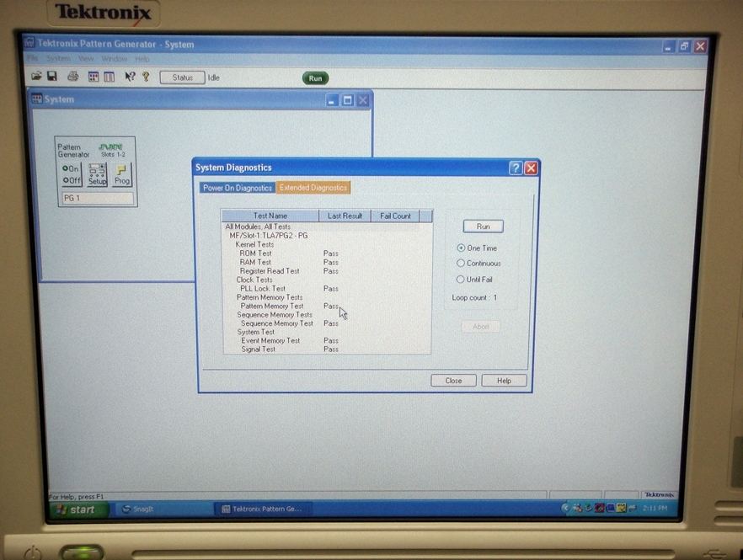Click the Open file toolbar icon
Viewport: 743px width, 560px height.
tap(36, 77)
